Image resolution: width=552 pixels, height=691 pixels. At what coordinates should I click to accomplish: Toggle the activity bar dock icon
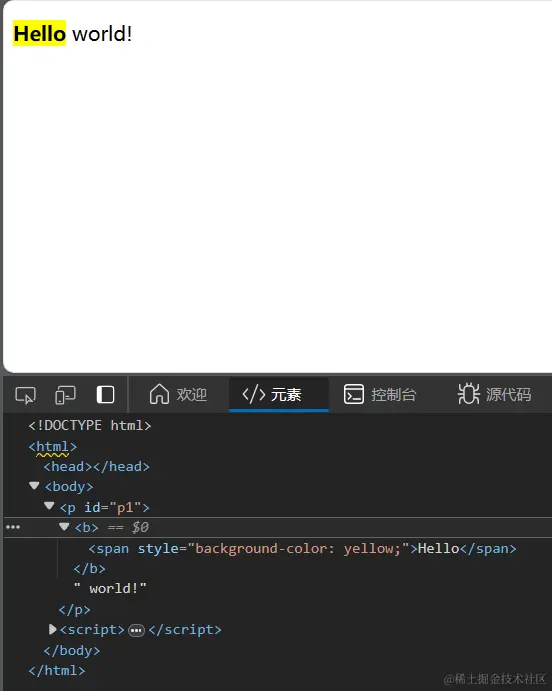(x=105, y=394)
